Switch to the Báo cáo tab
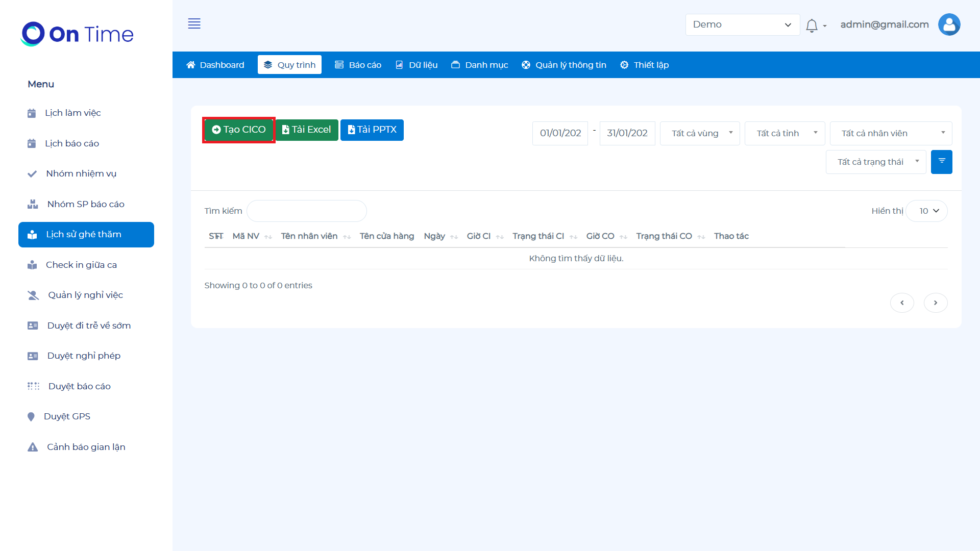This screenshot has height=551, width=980. tap(358, 65)
